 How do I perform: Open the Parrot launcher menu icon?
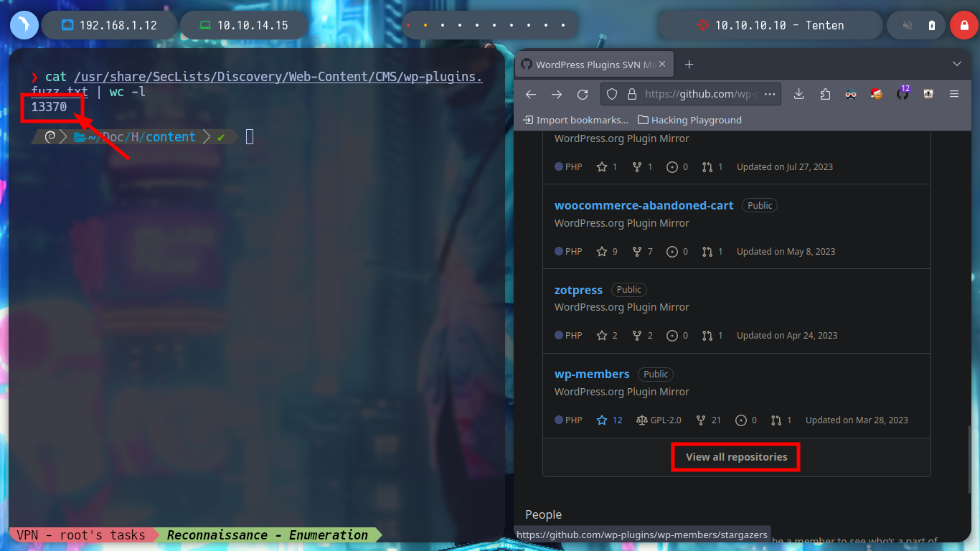(24, 25)
